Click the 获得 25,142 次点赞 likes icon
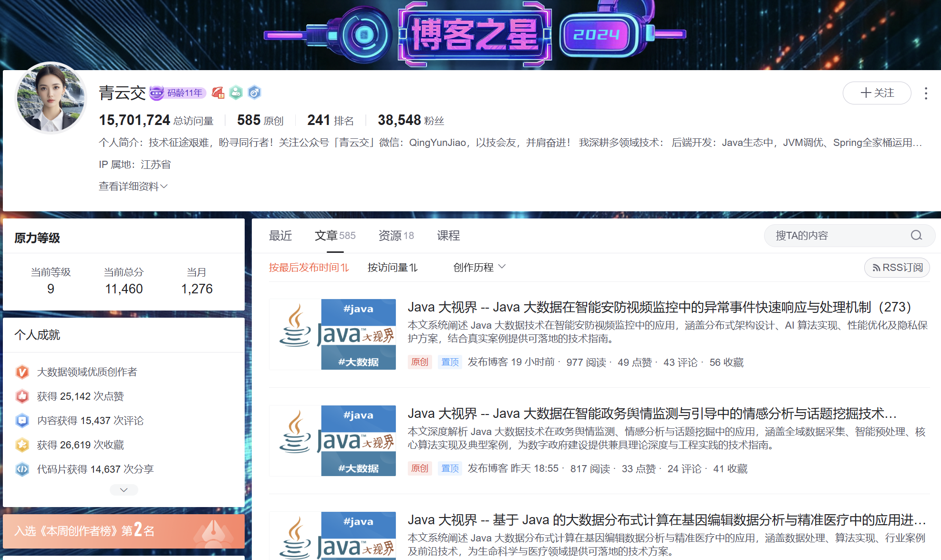 pos(22,396)
